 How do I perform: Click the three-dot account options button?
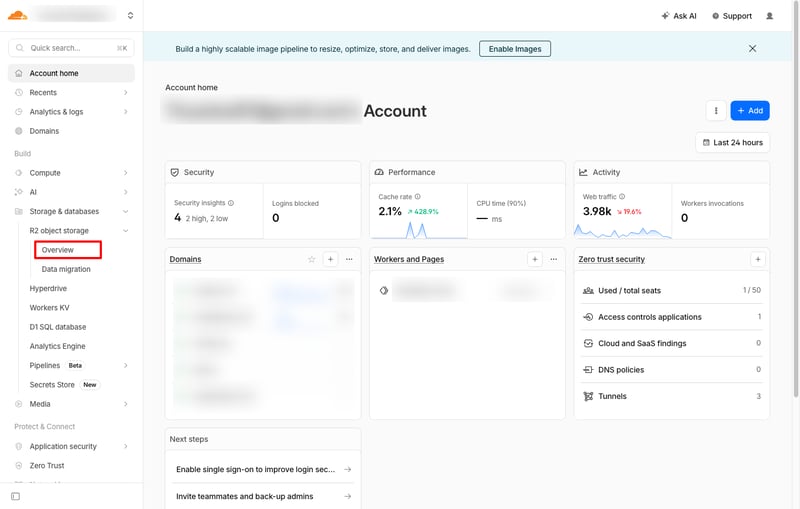[x=716, y=111]
